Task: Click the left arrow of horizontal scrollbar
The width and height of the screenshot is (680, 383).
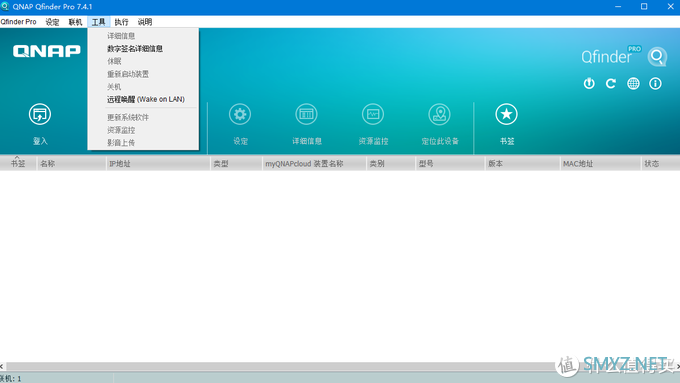Action: point(2,367)
